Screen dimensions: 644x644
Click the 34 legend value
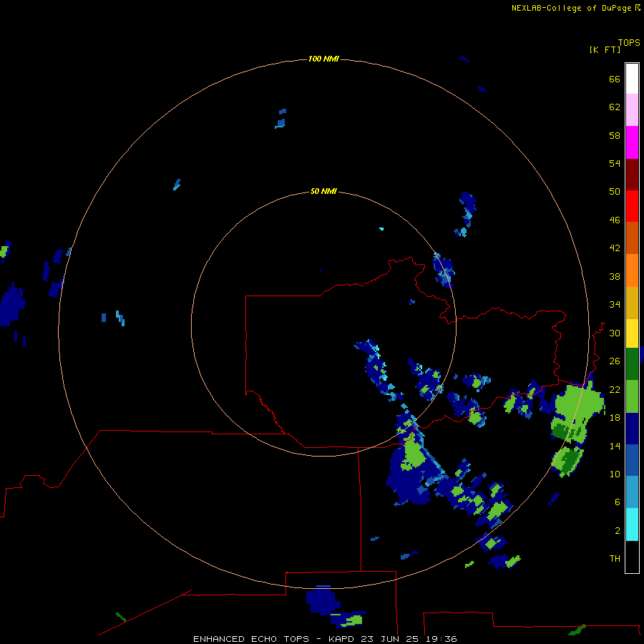[x=615, y=305]
